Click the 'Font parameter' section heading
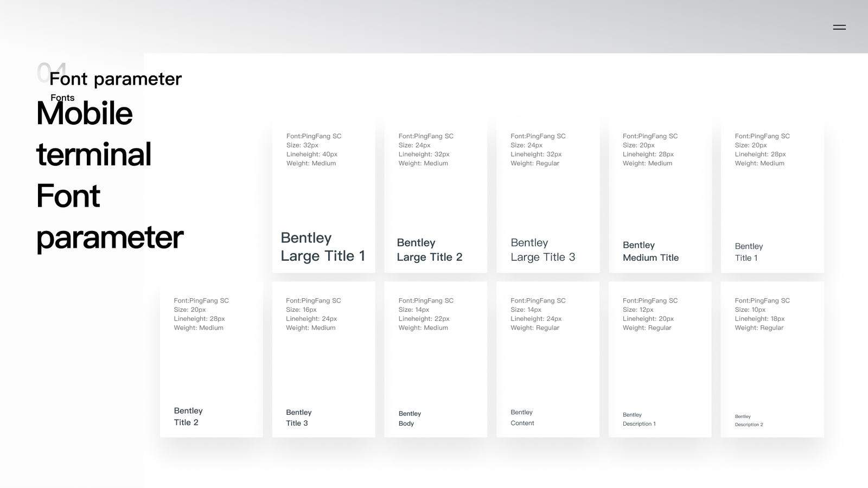Viewport: 868px width, 488px height. 116,79
